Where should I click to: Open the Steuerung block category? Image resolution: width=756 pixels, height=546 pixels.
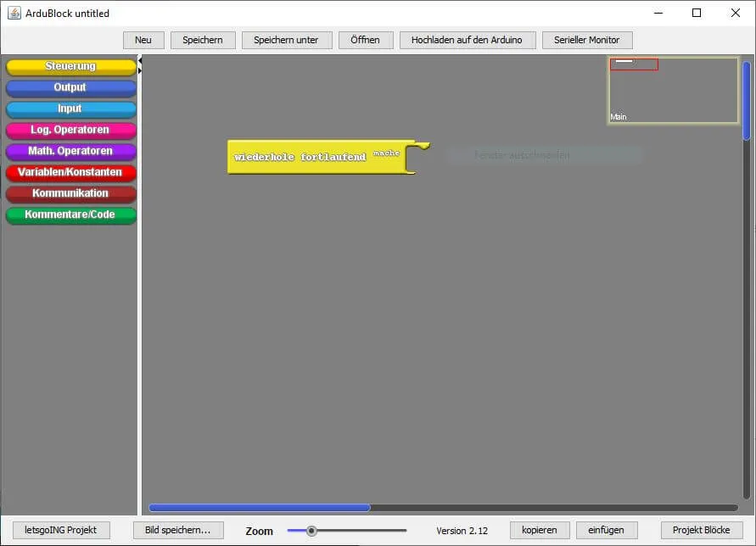coord(70,66)
